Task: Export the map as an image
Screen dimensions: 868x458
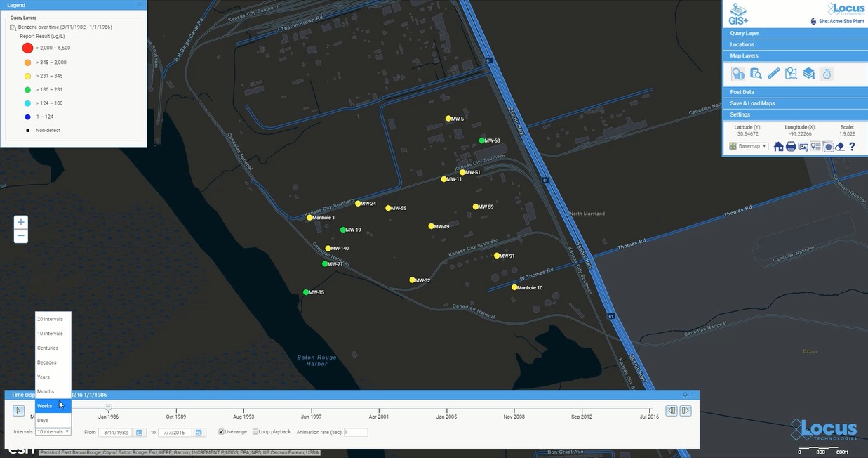Action: coord(803,147)
